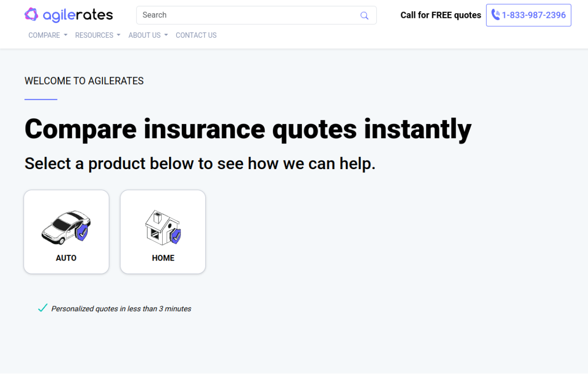Click the 'WELCOME TO AGILERATES' text

pyautogui.click(x=84, y=81)
